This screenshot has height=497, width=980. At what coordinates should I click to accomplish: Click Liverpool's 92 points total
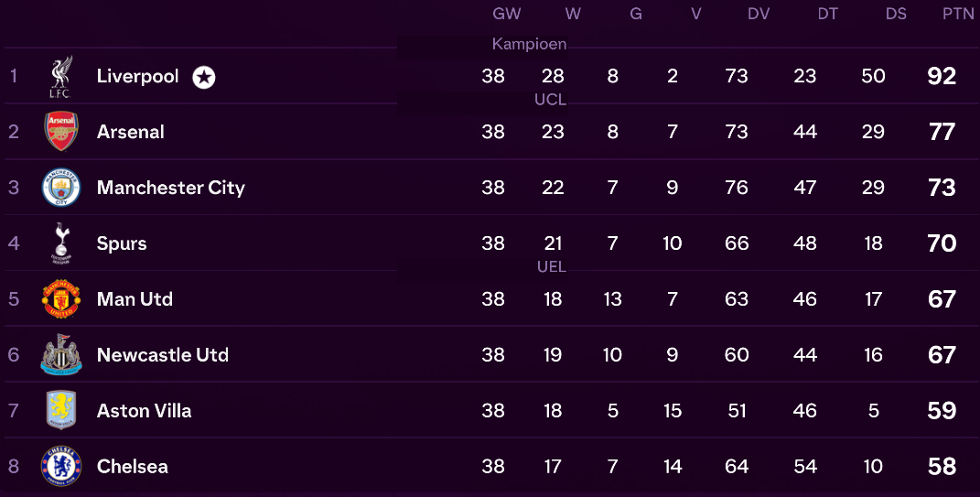click(942, 76)
